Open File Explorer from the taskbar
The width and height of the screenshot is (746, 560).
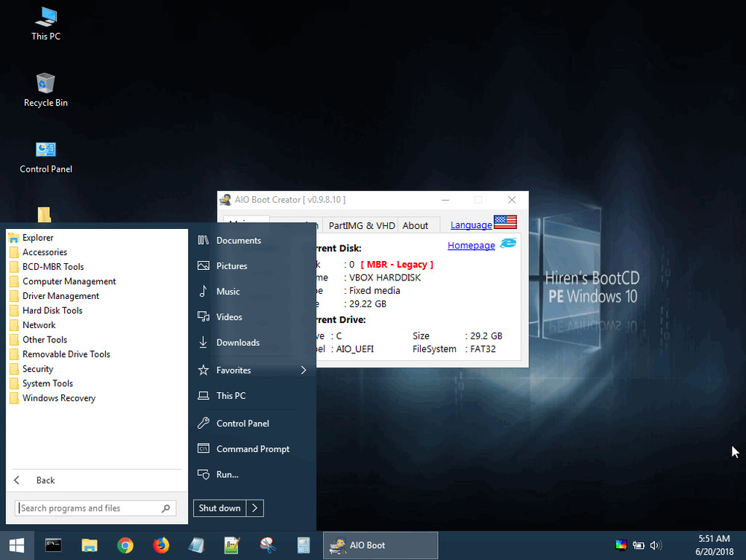pos(90,545)
